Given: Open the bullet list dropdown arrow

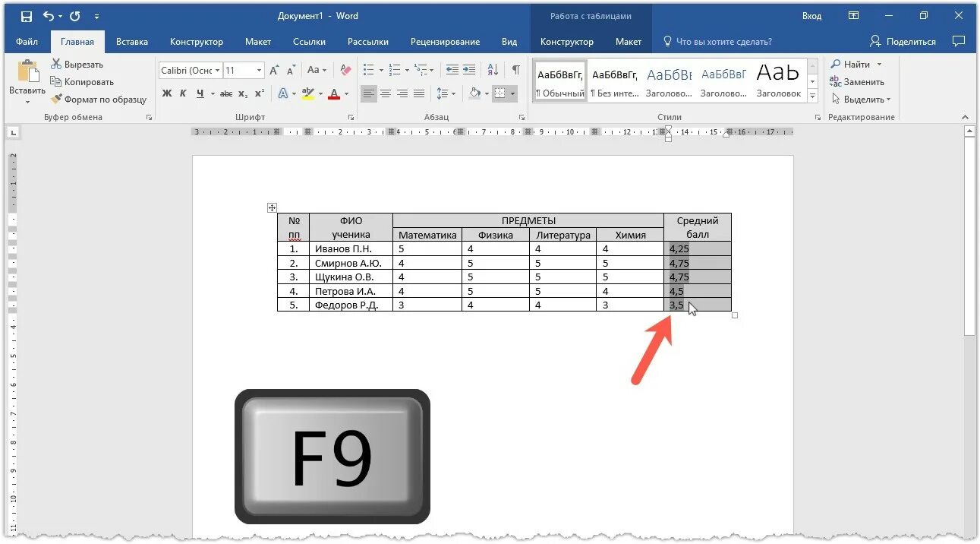Looking at the screenshot, I should click(x=382, y=70).
